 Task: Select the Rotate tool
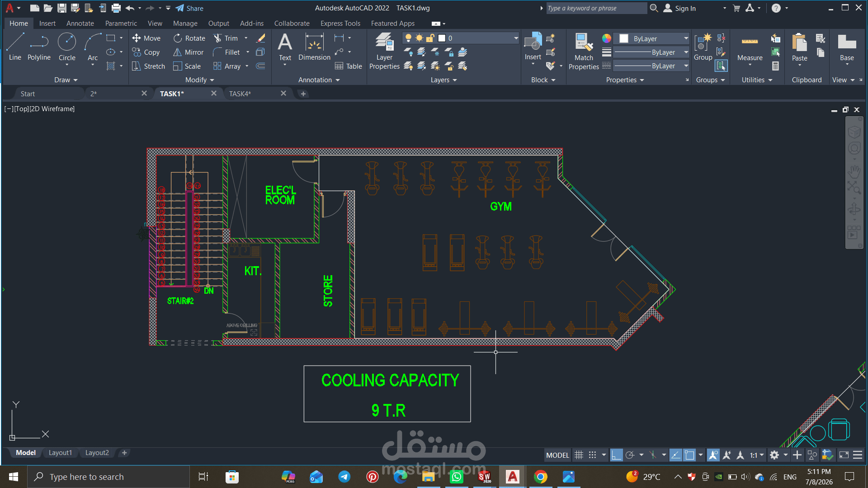(x=189, y=38)
